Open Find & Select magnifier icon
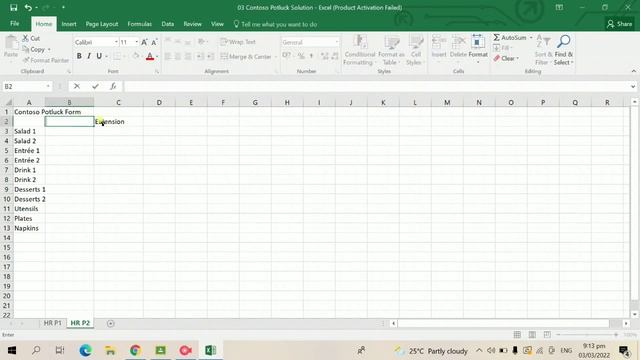This screenshot has height=360, width=640. pos(564,41)
